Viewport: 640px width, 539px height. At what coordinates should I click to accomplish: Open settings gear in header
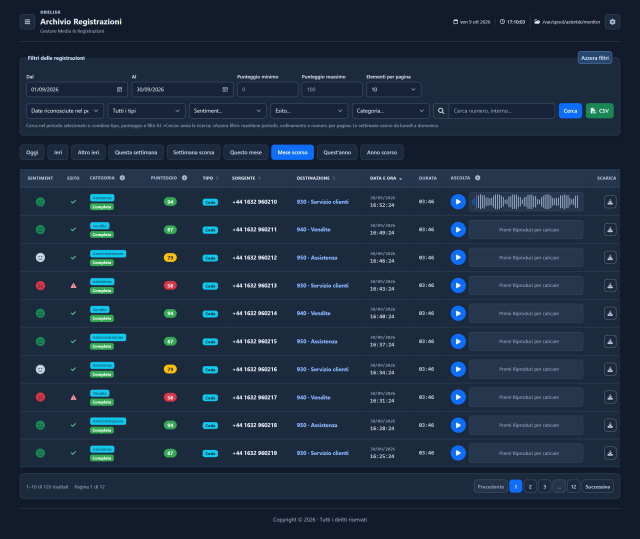pos(612,22)
